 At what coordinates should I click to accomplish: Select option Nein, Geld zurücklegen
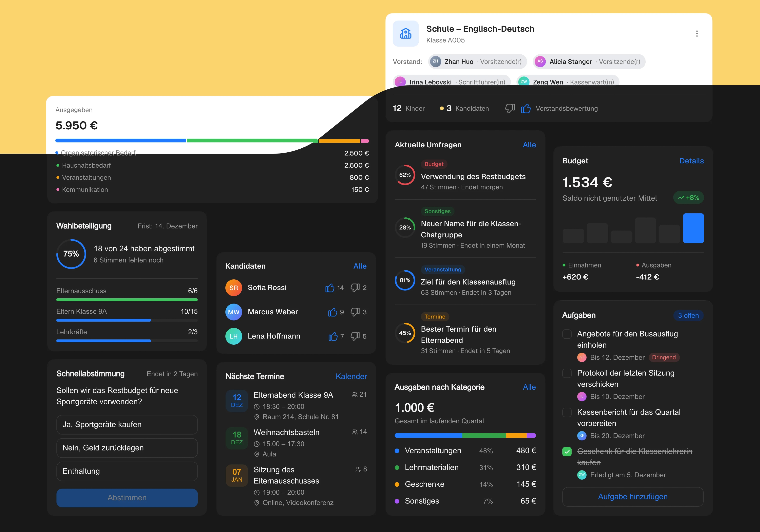tap(127, 448)
